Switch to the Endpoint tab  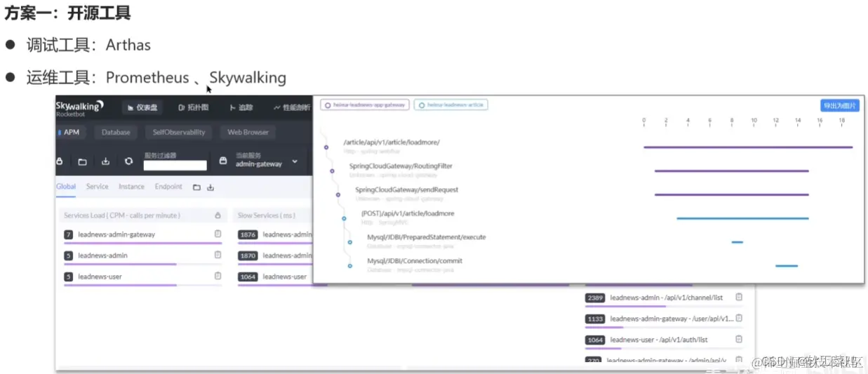pyautogui.click(x=168, y=187)
